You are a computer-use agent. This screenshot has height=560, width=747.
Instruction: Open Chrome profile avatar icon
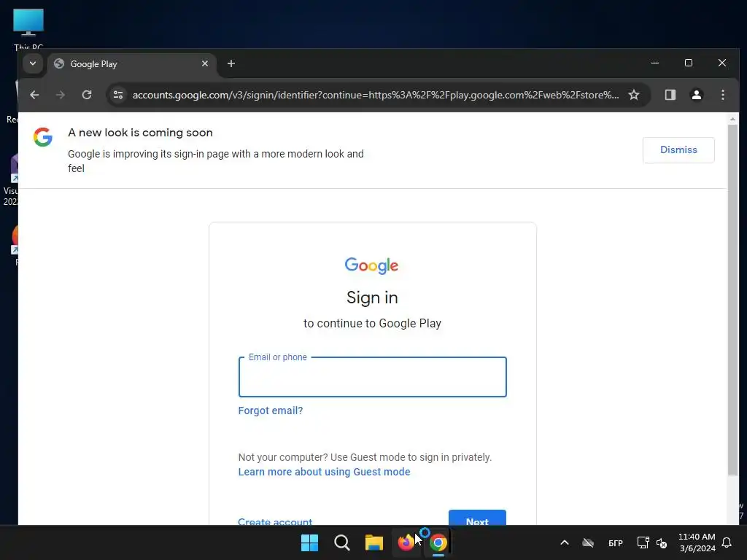click(x=697, y=95)
